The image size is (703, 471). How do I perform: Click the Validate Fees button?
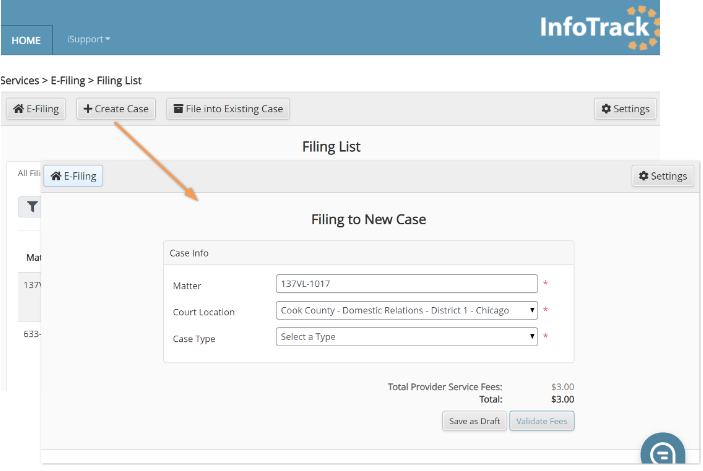click(x=542, y=421)
